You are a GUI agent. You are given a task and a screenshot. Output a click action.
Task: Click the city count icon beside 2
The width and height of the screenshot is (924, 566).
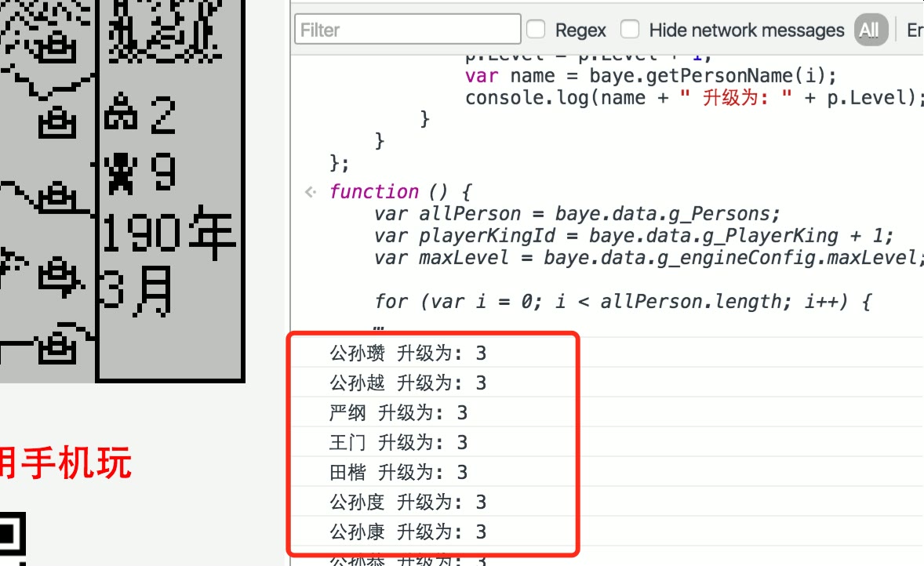(x=121, y=111)
